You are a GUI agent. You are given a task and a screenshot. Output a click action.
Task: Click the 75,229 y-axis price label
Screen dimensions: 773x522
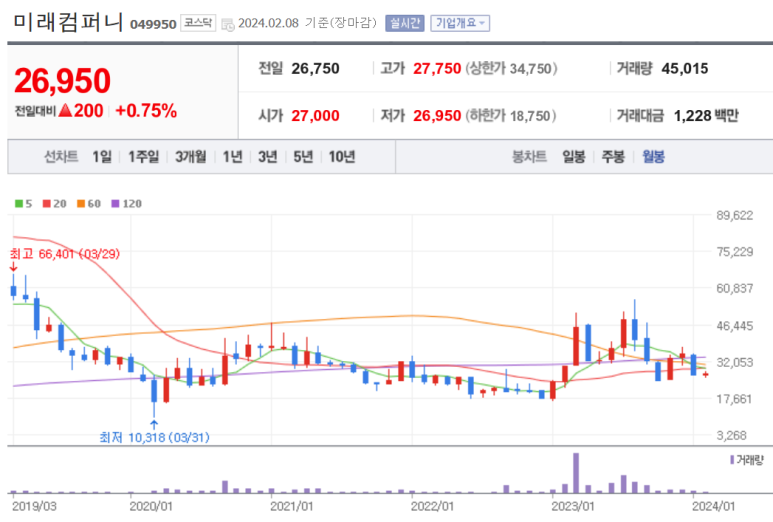[735, 252]
